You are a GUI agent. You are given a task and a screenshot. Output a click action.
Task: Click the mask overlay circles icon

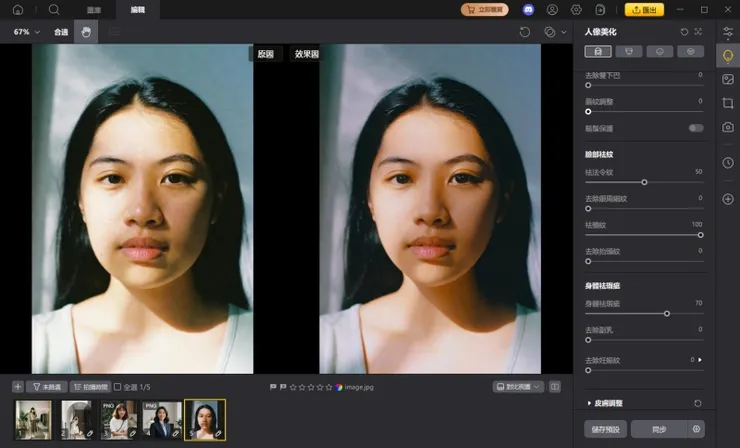pos(549,32)
